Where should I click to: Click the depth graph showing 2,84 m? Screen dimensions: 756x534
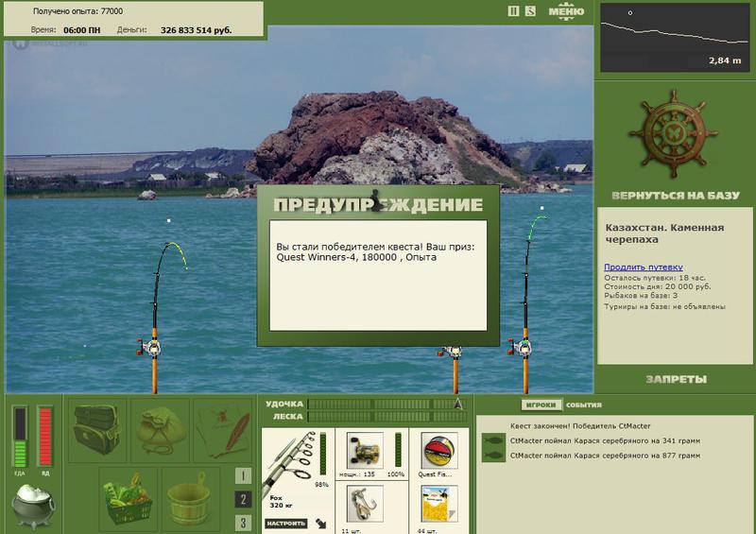pos(674,38)
